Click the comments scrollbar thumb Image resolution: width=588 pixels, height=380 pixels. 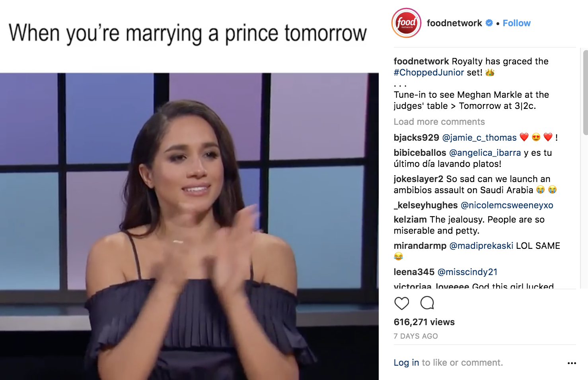point(585,92)
